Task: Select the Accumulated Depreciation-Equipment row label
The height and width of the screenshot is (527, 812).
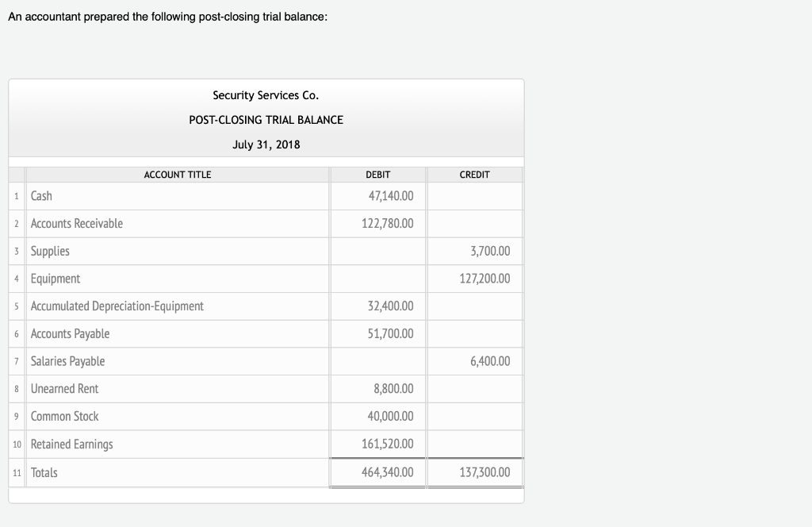Action: (117, 306)
